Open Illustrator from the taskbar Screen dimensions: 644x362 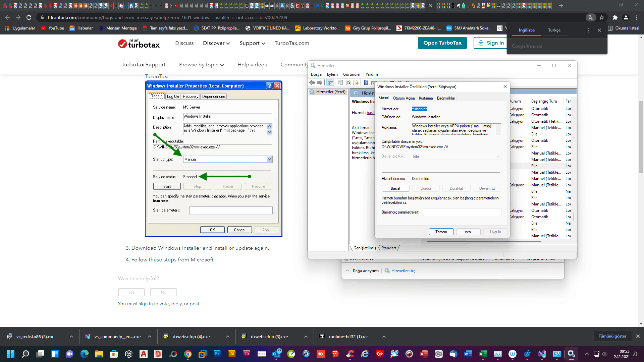[x=232, y=354]
